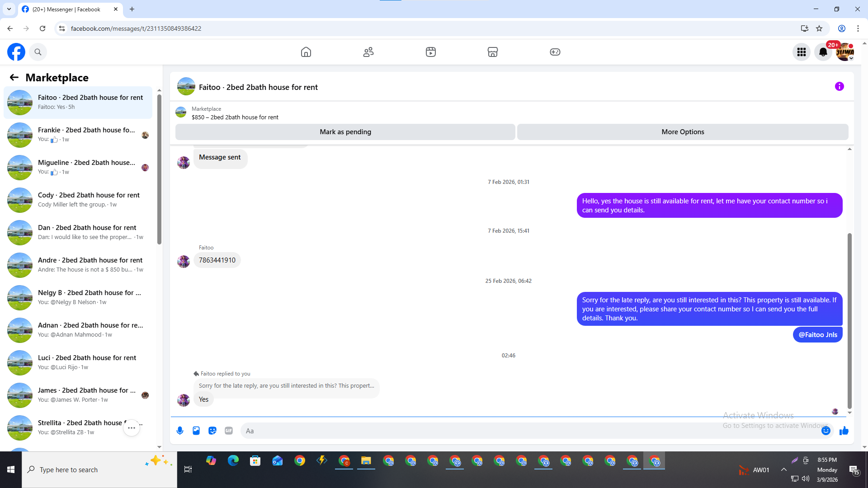Image resolution: width=868 pixels, height=488 pixels.
Task: Switch to the Marketplace tab in the top navigation
Action: 493,52
